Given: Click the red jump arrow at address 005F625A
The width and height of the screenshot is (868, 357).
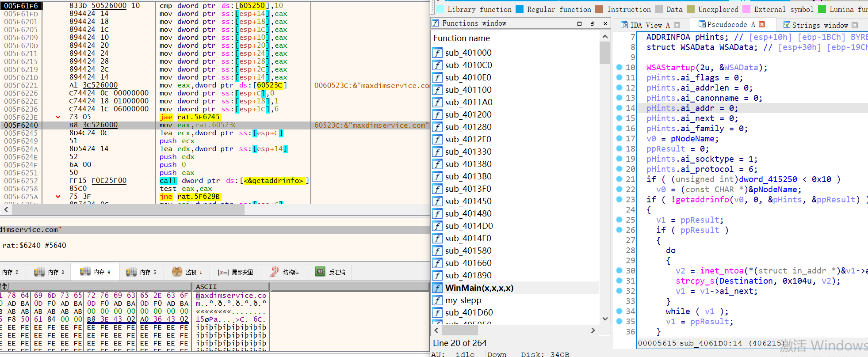Looking at the screenshot, I should pos(58,197).
